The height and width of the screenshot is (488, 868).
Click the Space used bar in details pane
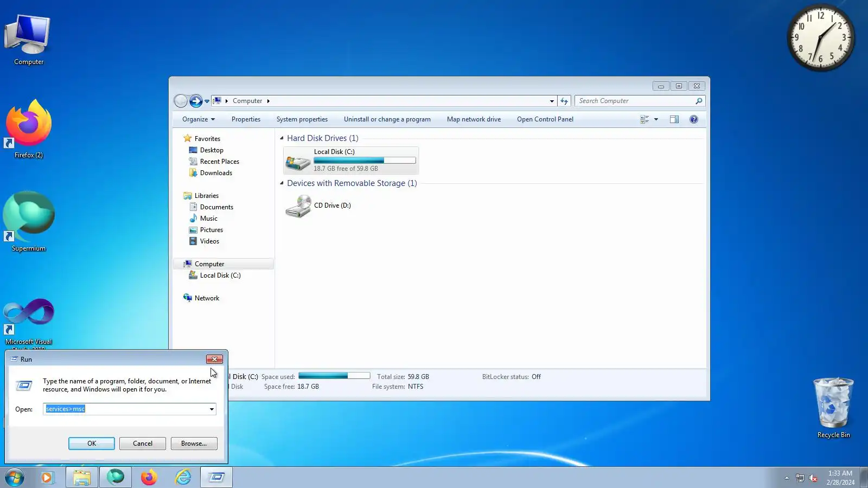tap(334, 376)
